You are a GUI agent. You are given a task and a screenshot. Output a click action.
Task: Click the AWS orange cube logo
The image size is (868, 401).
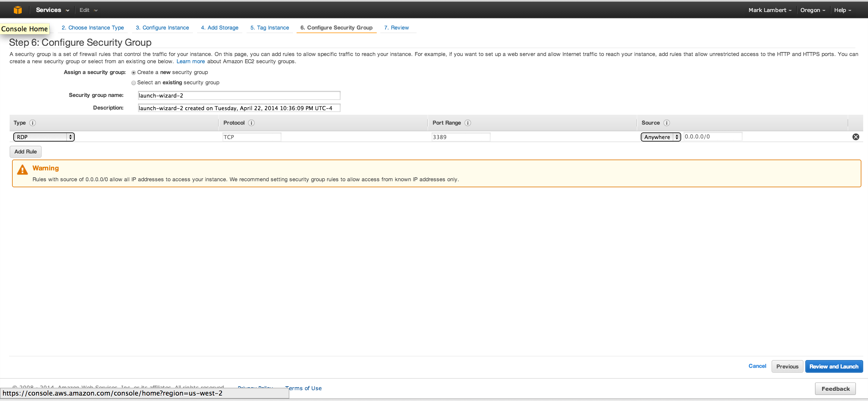(17, 10)
